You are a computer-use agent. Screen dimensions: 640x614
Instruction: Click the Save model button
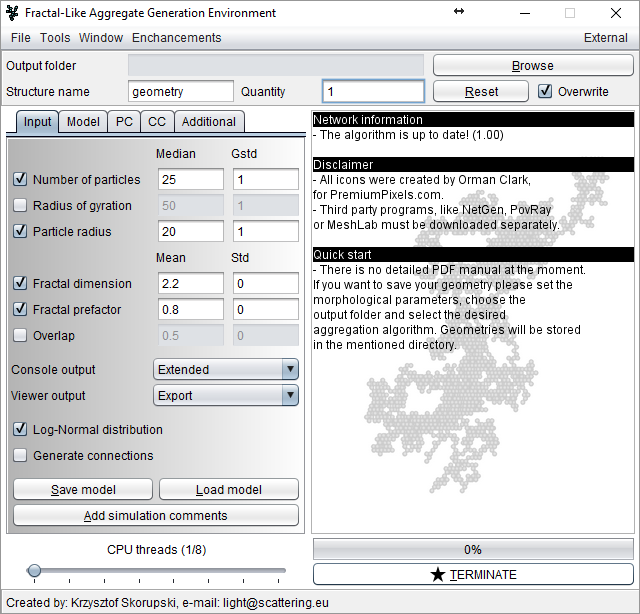pyautogui.click(x=83, y=489)
